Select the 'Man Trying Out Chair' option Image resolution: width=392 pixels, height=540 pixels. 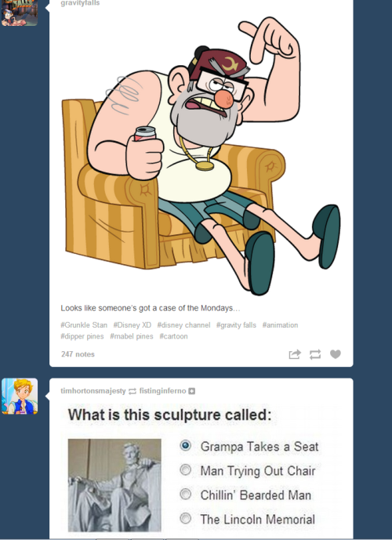click(185, 469)
